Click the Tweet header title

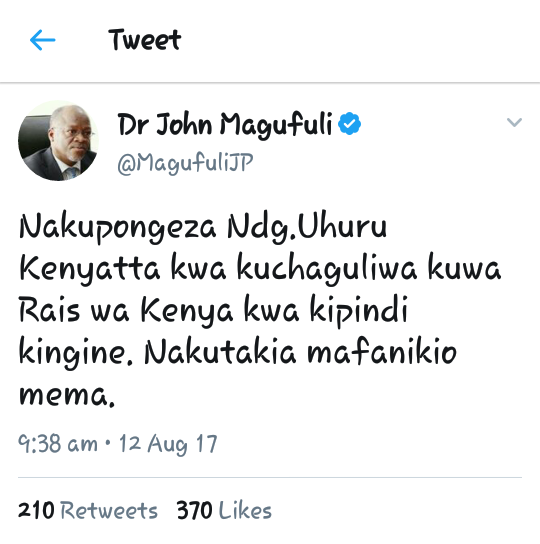(x=145, y=40)
